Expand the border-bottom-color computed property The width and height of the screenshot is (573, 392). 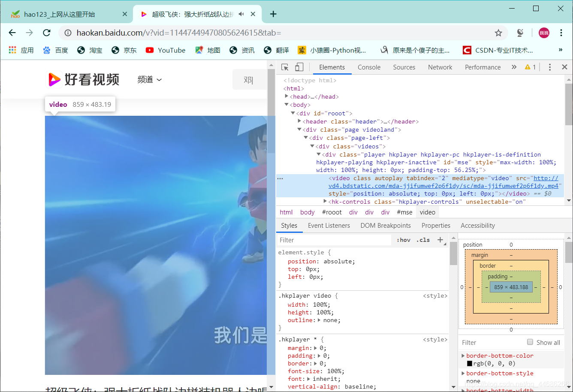coord(463,356)
